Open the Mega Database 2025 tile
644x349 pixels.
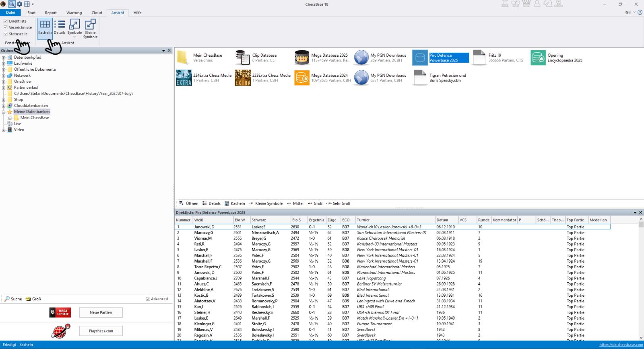click(302, 58)
